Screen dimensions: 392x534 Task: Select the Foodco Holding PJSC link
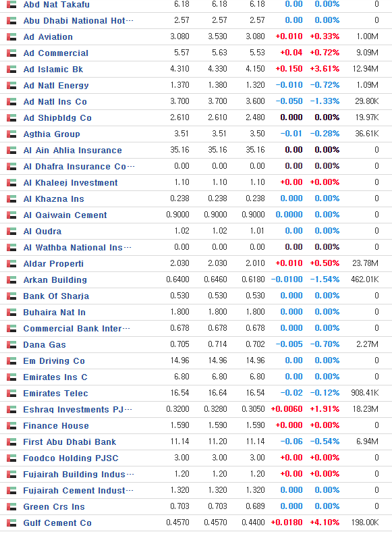71,458
